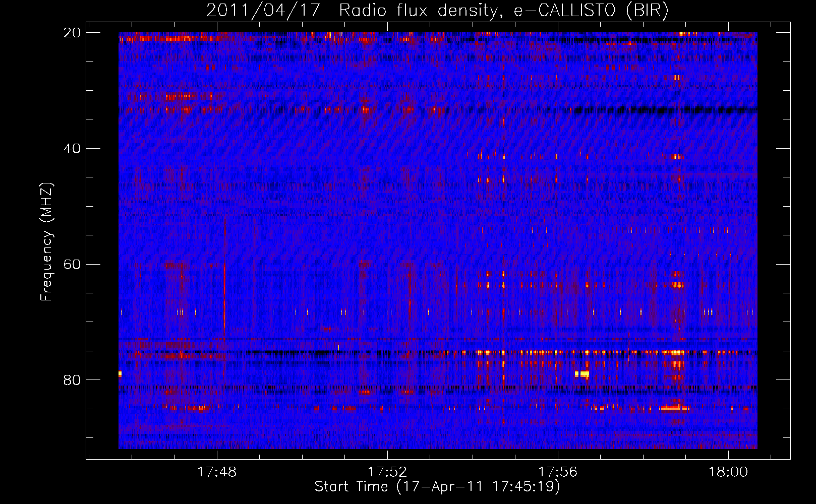Click the y-axis tick value '60'
Viewport: 816px width, 504px height.
click(72, 265)
